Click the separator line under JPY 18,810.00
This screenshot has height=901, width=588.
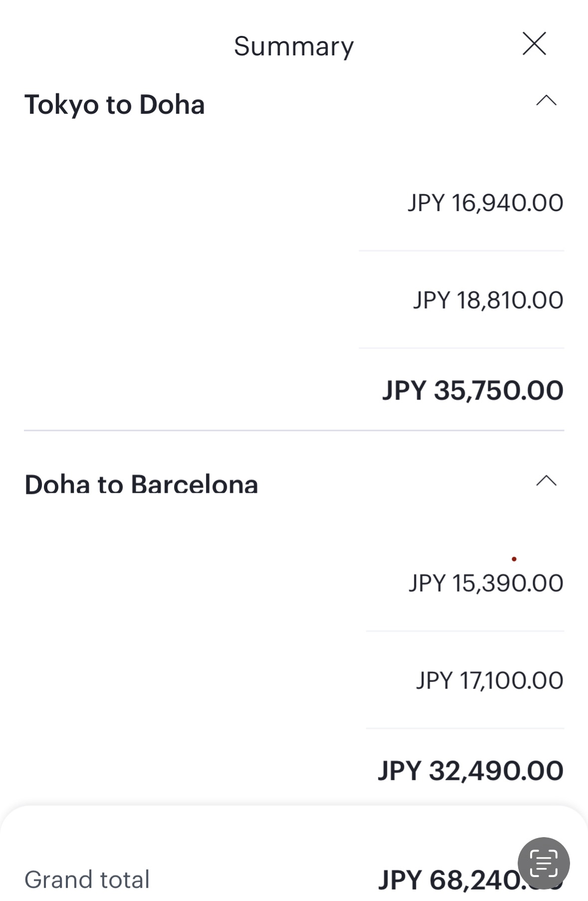point(461,348)
